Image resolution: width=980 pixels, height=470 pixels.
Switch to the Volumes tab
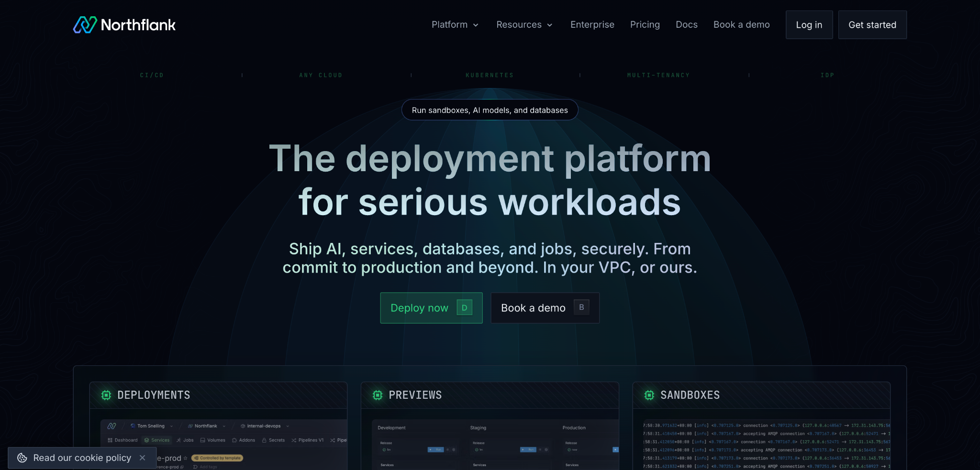(x=213, y=440)
